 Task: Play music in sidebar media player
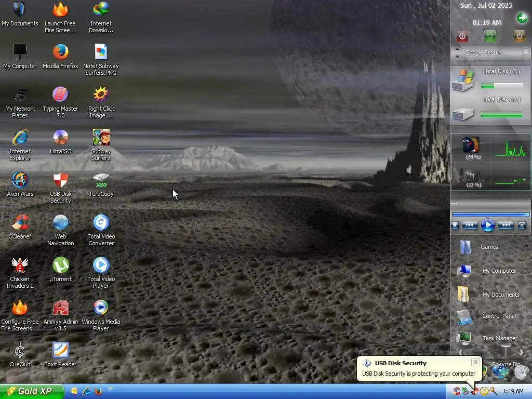[488, 225]
